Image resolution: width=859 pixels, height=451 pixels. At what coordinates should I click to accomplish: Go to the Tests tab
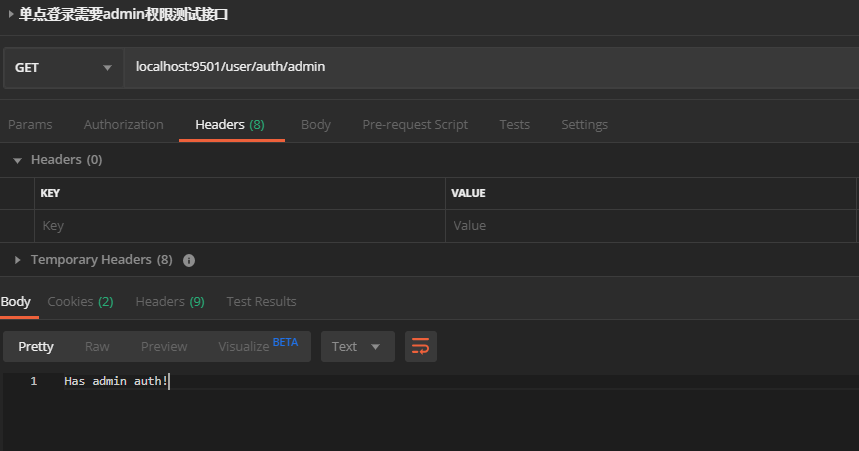point(514,125)
